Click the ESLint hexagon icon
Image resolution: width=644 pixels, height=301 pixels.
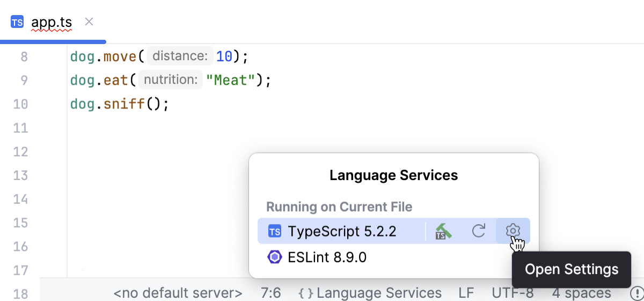click(275, 257)
